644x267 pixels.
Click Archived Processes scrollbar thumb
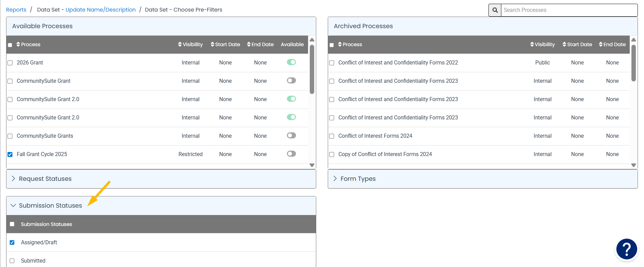(x=633, y=63)
